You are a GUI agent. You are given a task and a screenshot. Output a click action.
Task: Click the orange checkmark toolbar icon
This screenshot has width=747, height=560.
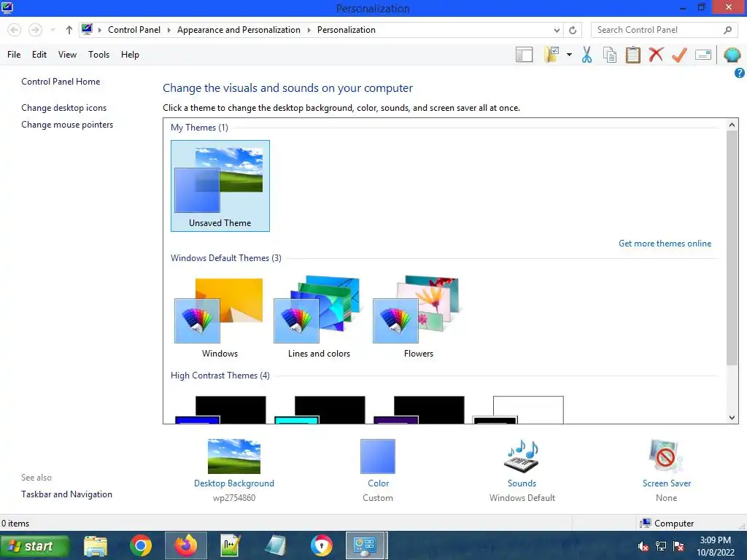click(x=679, y=55)
